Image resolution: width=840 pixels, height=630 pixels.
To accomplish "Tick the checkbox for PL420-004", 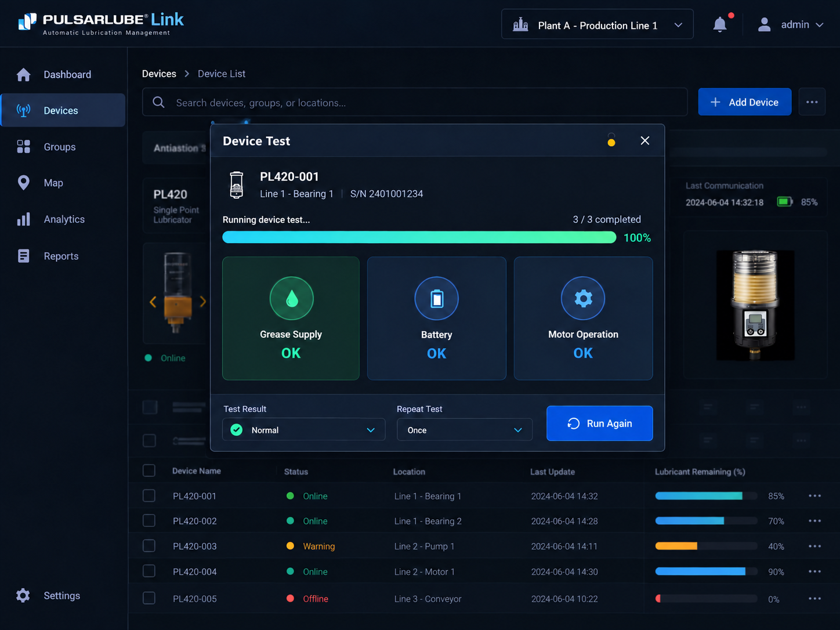I will [x=149, y=571].
